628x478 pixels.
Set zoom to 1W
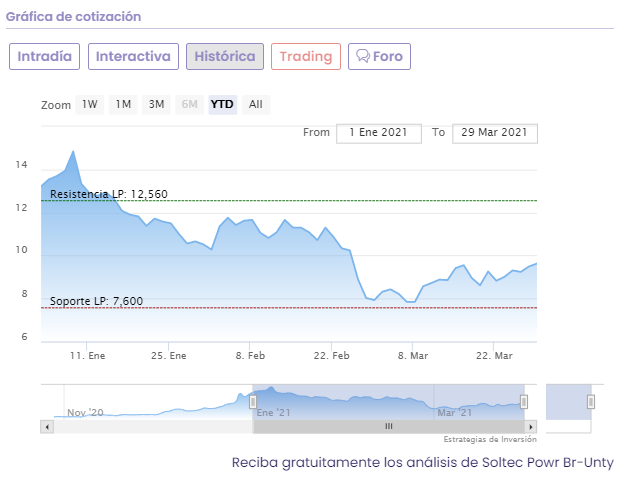click(x=90, y=105)
